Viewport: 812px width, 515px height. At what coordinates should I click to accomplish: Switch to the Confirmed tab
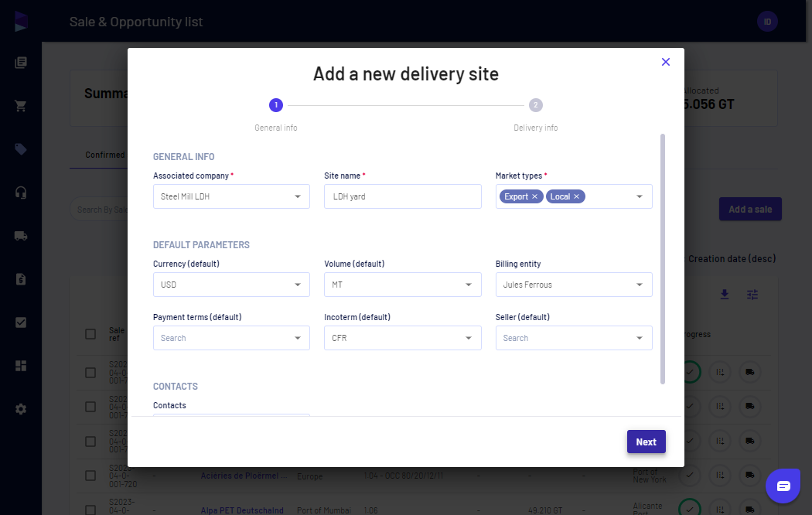point(105,155)
